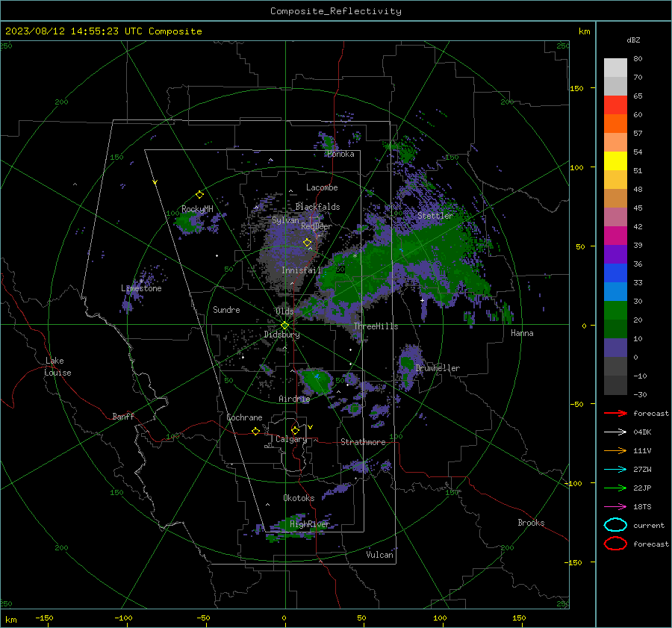672x628 pixels.
Task: Select the magenta 42 dBZ legend swatch
Action: (x=615, y=235)
